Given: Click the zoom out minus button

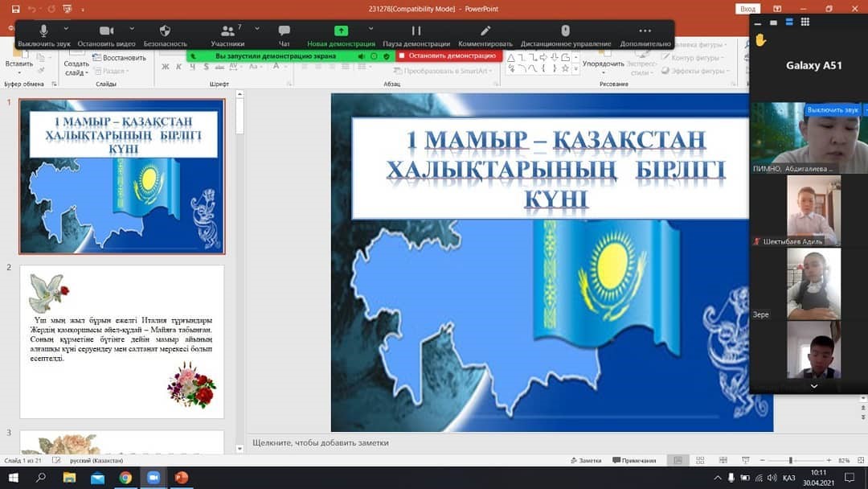Looking at the screenshot, I should [762, 460].
